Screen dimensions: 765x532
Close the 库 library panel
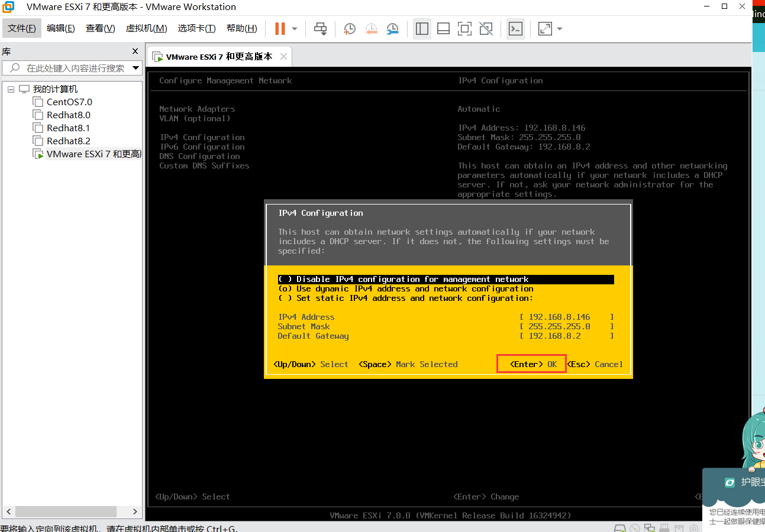(135, 51)
